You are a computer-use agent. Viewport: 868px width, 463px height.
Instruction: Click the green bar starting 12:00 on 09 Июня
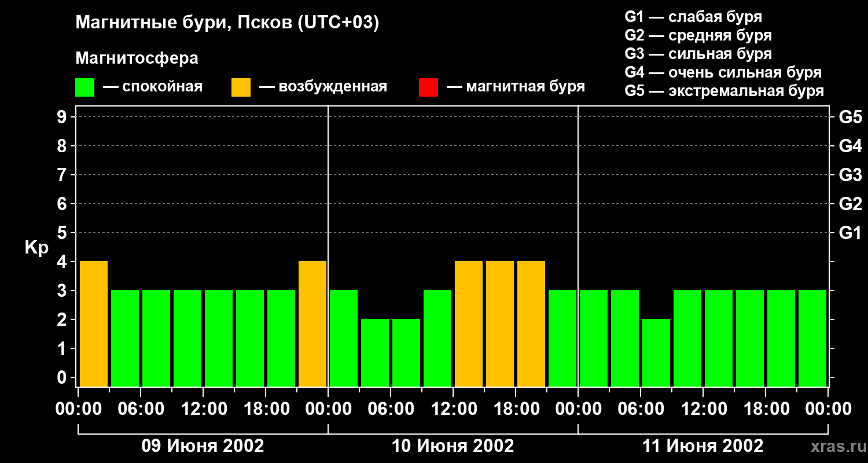click(x=219, y=339)
